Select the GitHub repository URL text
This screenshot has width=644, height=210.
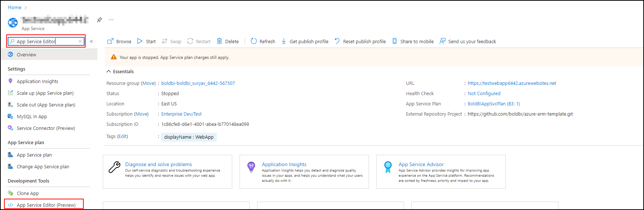[x=520, y=114]
